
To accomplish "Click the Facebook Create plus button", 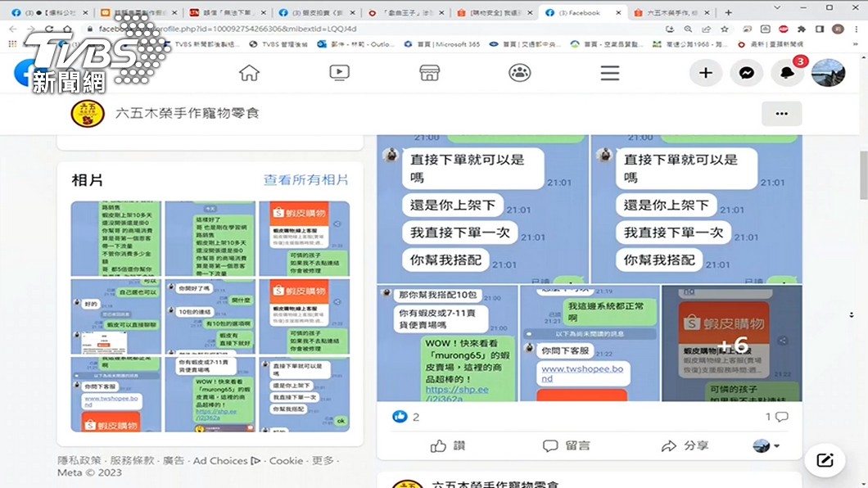I will coord(706,73).
